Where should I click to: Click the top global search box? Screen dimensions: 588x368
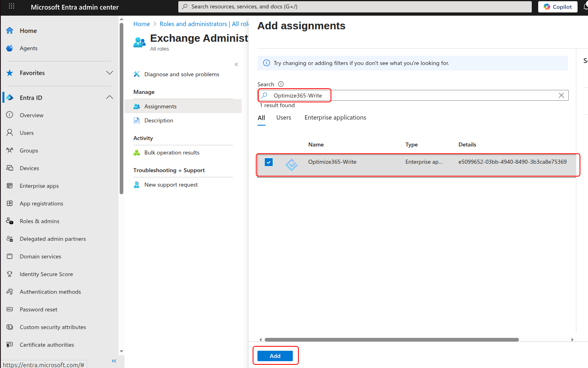coord(355,7)
